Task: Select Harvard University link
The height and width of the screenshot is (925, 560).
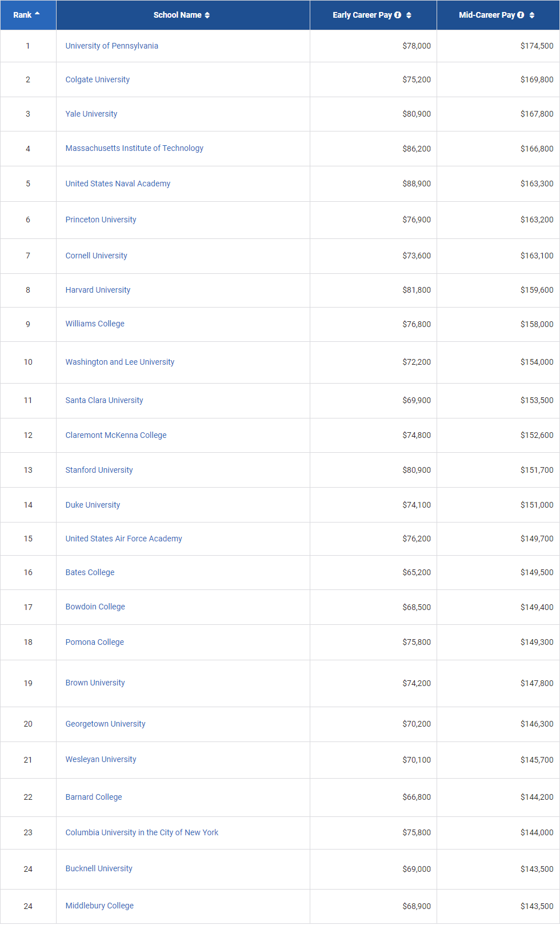Action: [x=98, y=290]
